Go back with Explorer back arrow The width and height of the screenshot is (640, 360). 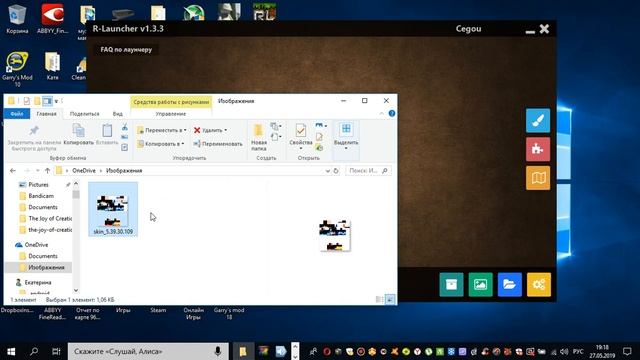[x=13, y=171]
